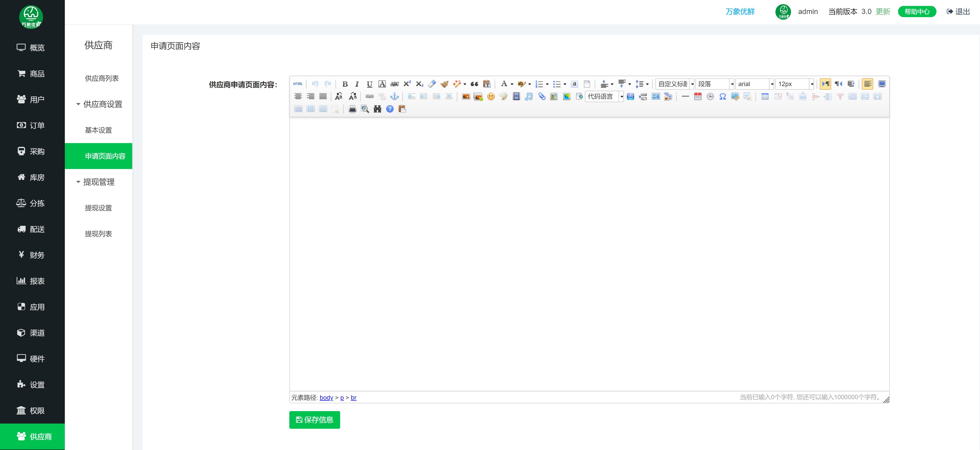Toggle HTML source mode in editor

point(298,84)
